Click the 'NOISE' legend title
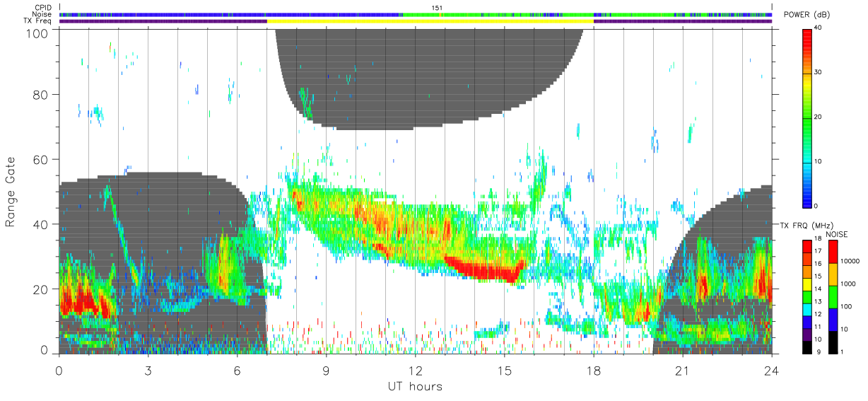868x401 pixels. pos(838,234)
